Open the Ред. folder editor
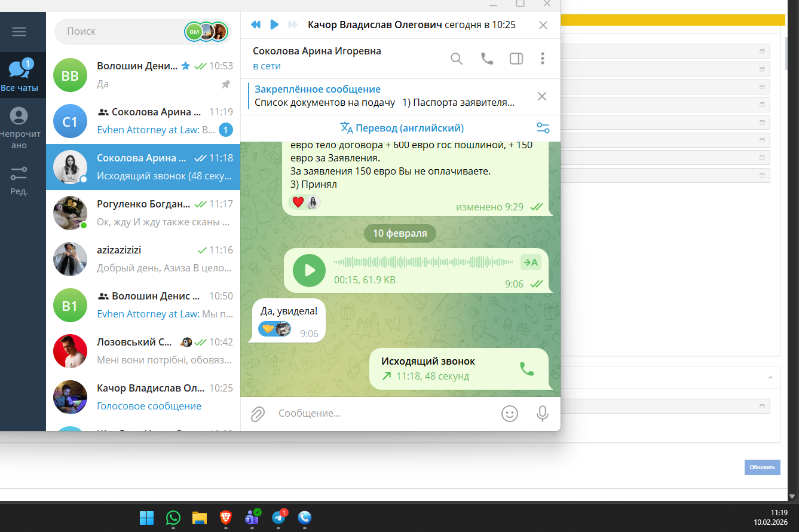 (19, 181)
